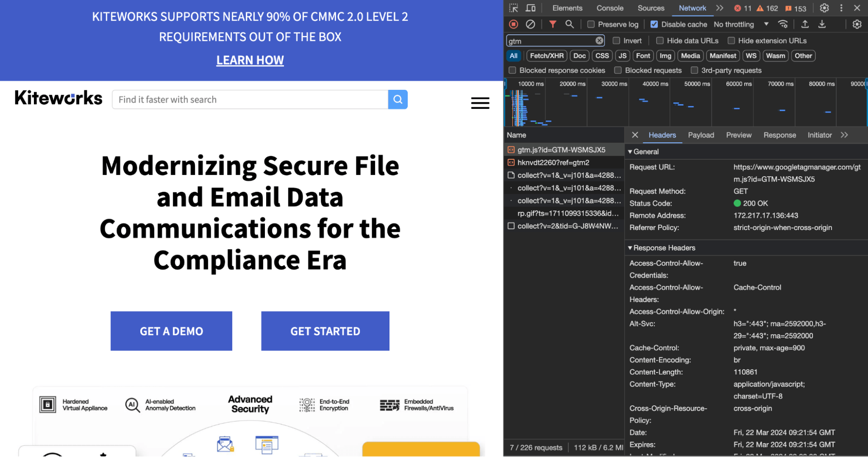Image resolution: width=868 pixels, height=457 pixels.
Task: Click the End-to-End Encryption icon
Action: pyautogui.click(x=307, y=405)
